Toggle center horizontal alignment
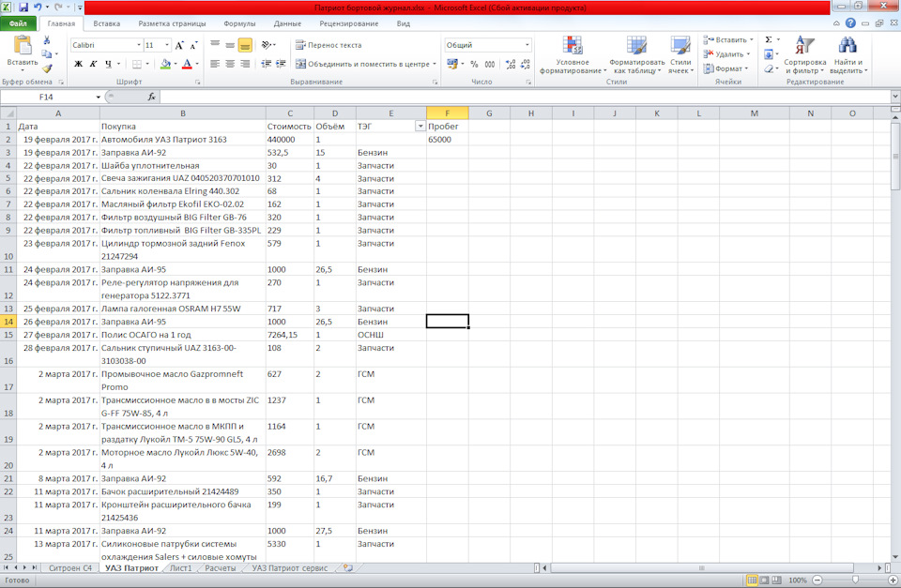Image resolution: width=901 pixels, height=588 pixels. (230, 64)
